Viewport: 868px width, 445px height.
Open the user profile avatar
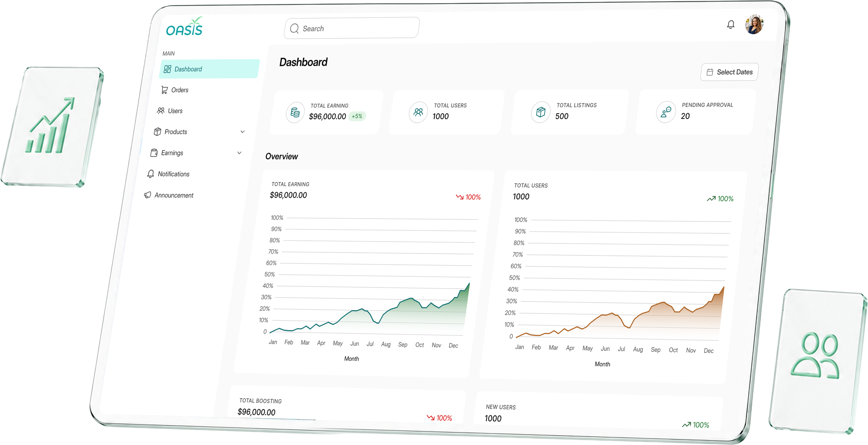pyautogui.click(x=754, y=24)
